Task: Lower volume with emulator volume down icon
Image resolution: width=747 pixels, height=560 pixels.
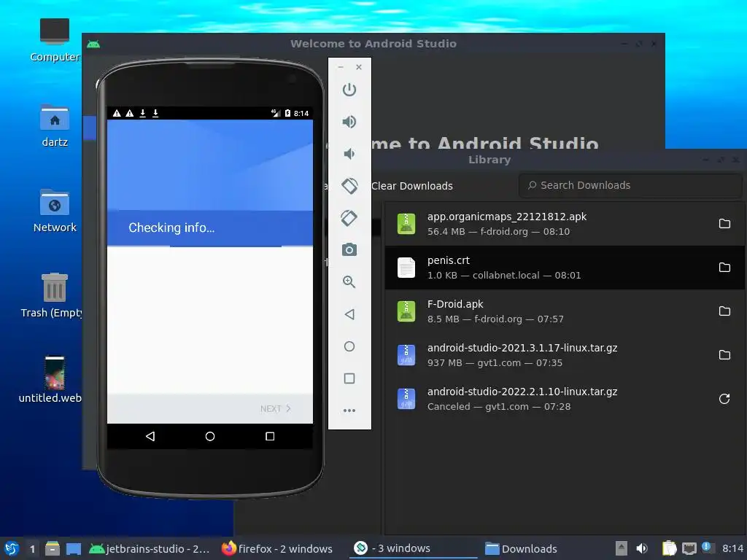Action: point(349,154)
